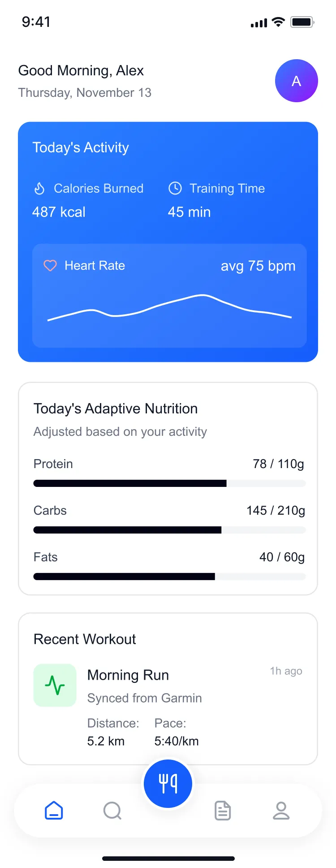
Task: Open the Search tab in the bottom bar
Action: coord(112,811)
